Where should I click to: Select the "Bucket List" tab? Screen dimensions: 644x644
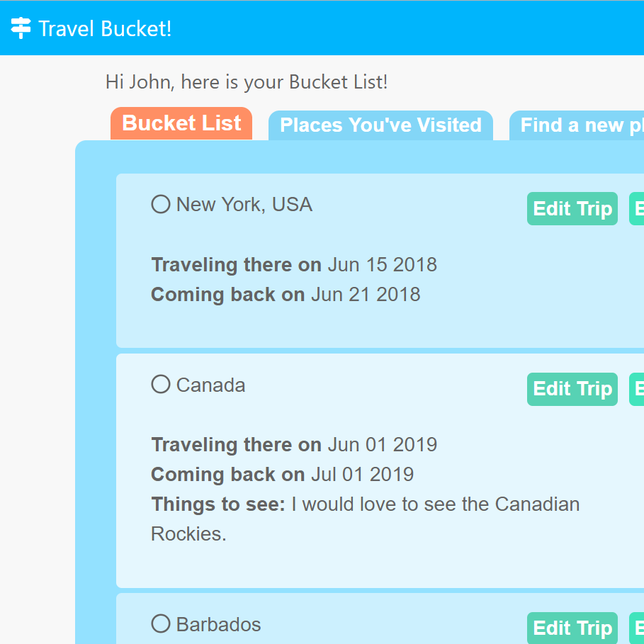tap(181, 123)
